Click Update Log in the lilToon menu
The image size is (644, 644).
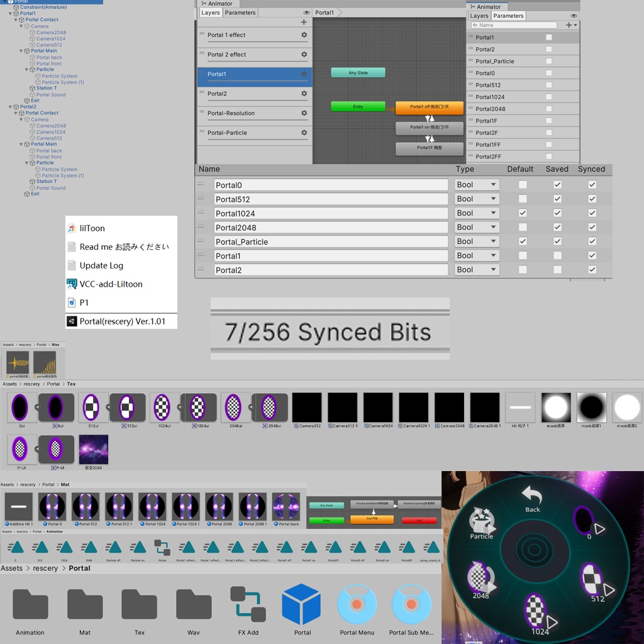tap(102, 265)
